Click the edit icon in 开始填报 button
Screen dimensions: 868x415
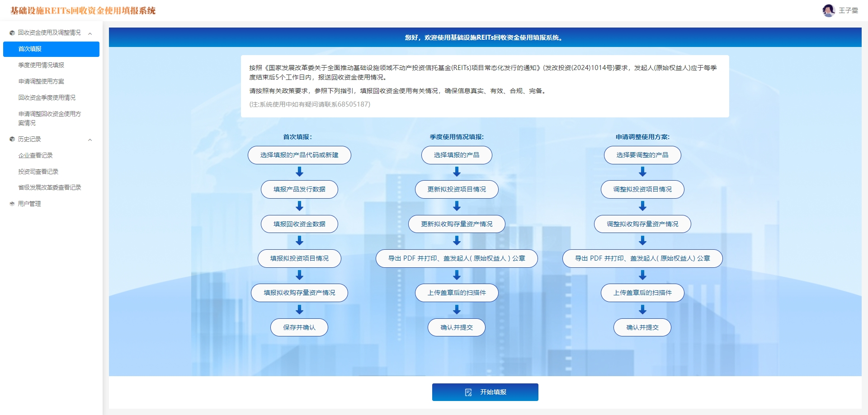(x=468, y=392)
